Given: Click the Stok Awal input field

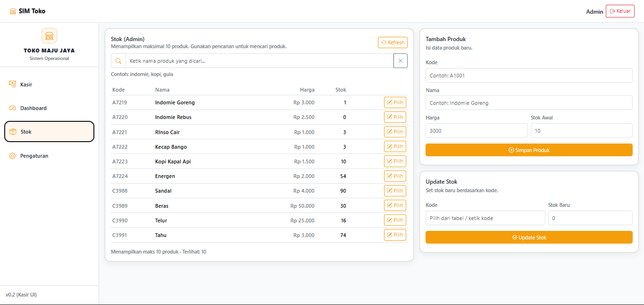Looking at the screenshot, I should pos(581,131).
